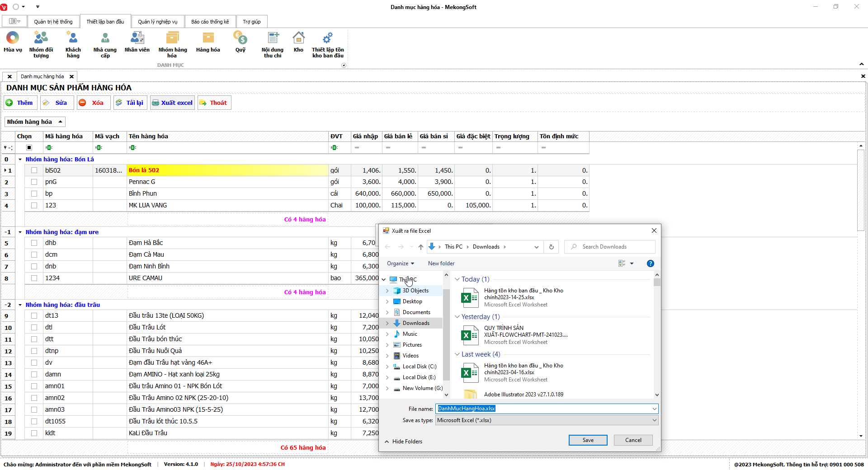
Task: Expand the Documents tree node
Action: (387, 312)
